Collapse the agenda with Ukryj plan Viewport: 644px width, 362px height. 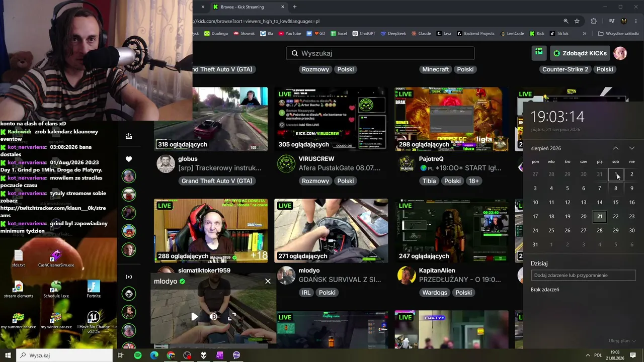point(622,341)
